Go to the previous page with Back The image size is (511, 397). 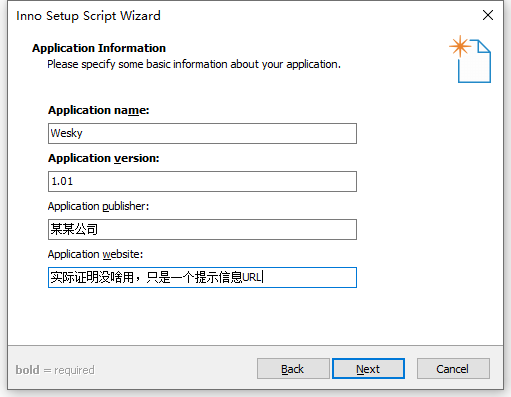pos(293,369)
